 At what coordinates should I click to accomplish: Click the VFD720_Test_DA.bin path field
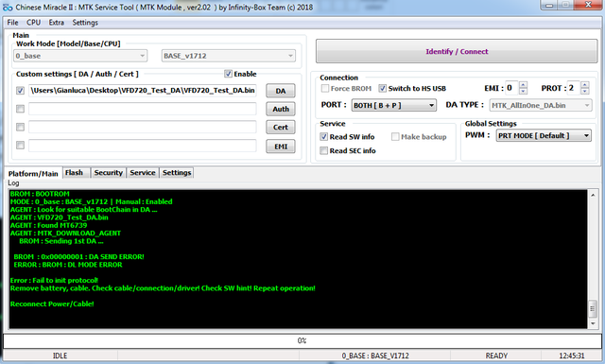coord(143,91)
